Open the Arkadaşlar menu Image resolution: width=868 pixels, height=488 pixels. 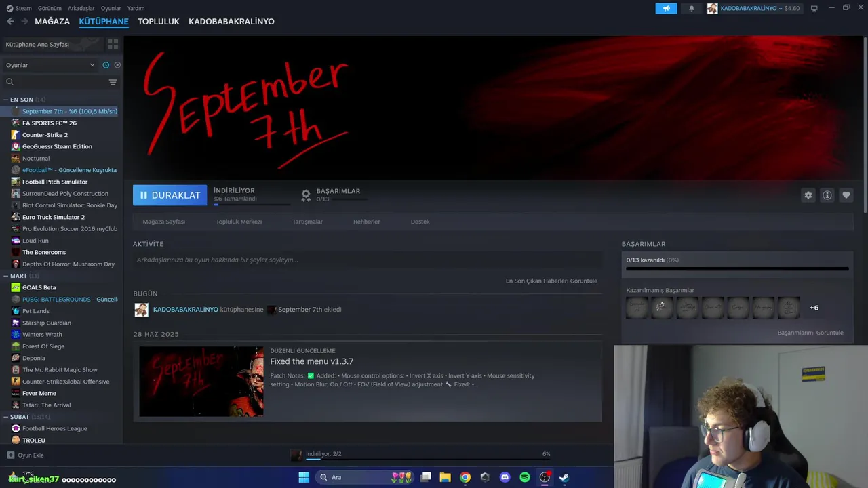[81, 8]
